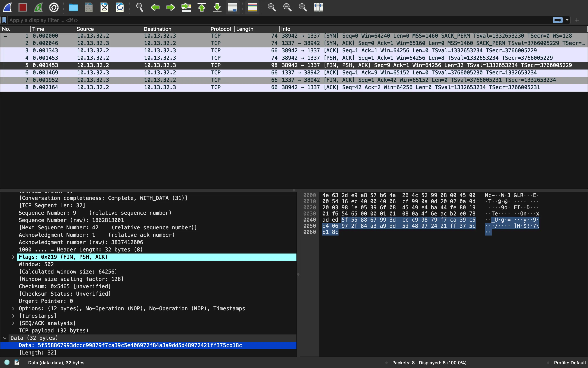588x368 pixels.
Task: Select packet 1 SYN row
Action: click(x=294, y=36)
